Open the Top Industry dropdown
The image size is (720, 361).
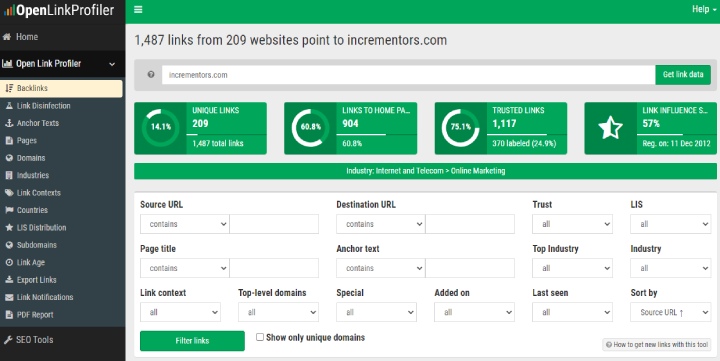click(x=572, y=268)
